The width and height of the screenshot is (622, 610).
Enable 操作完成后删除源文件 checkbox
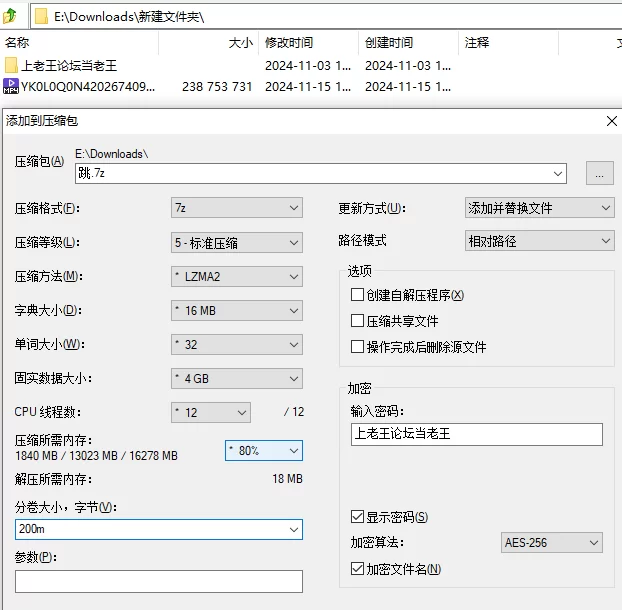(357, 347)
